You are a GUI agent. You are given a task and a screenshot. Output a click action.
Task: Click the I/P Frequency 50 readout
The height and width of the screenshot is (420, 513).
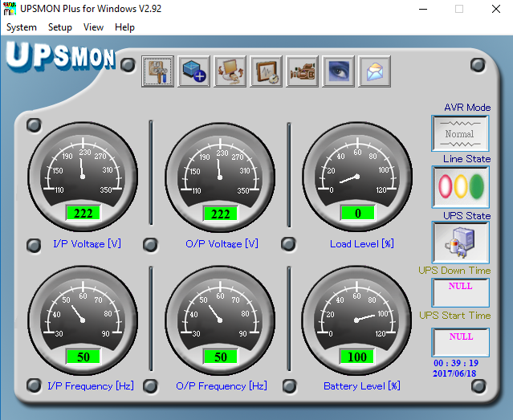(83, 357)
